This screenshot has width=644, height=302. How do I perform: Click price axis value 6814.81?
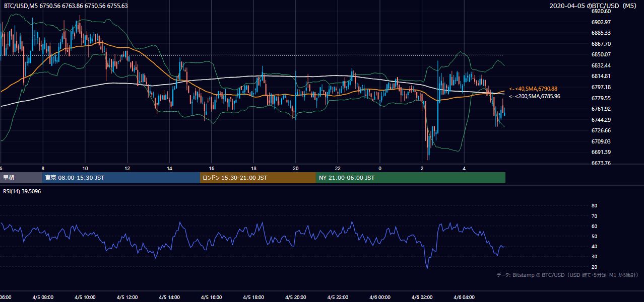(x=601, y=76)
